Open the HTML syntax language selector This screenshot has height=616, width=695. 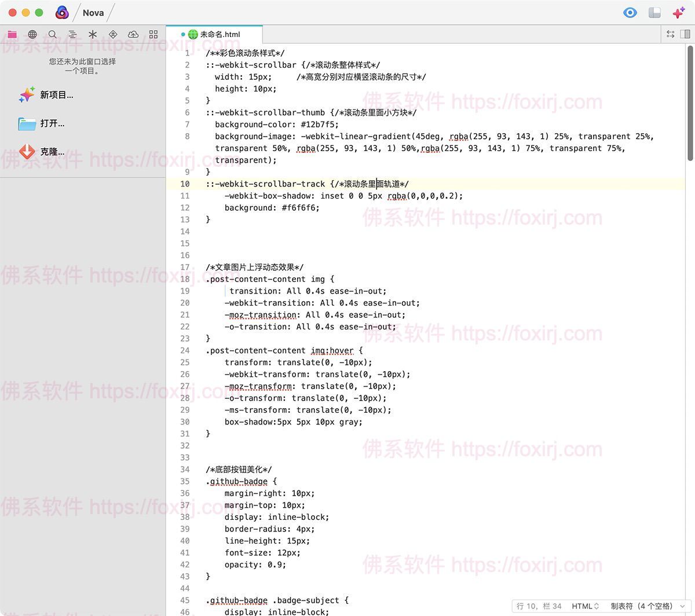[x=585, y=606]
